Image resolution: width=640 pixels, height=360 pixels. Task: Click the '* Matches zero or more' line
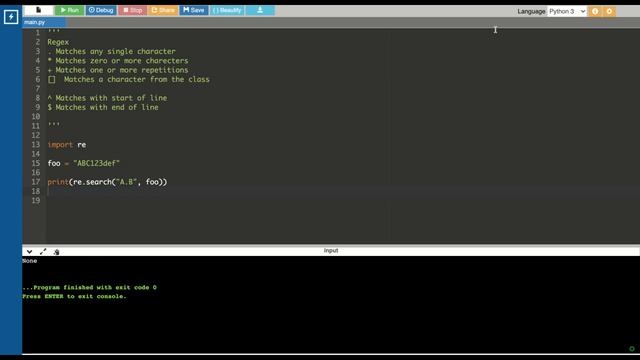coord(118,61)
